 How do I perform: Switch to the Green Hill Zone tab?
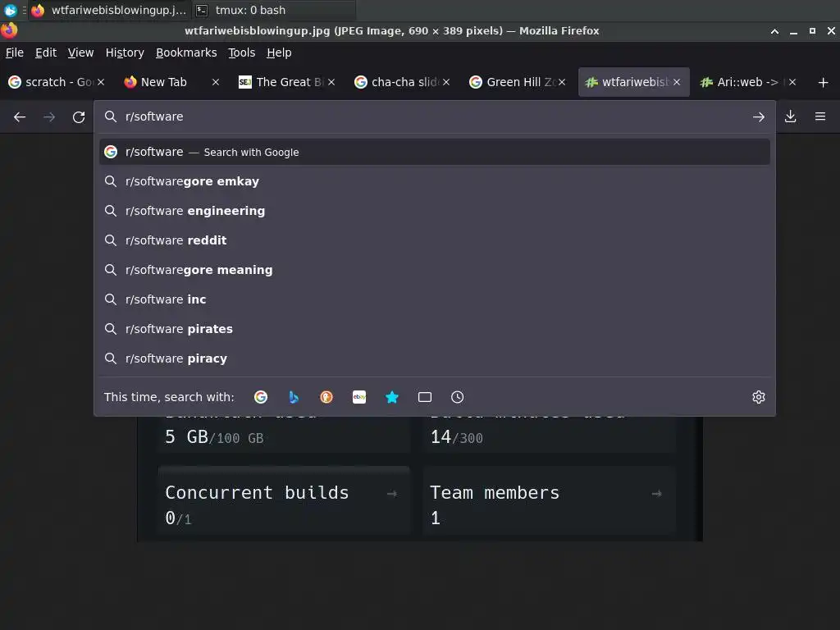coord(518,82)
